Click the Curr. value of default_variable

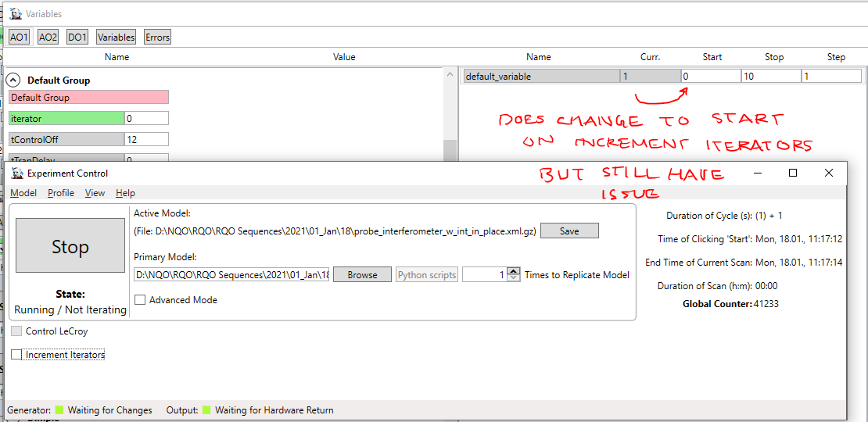pyautogui.click(x=651, y=77)
